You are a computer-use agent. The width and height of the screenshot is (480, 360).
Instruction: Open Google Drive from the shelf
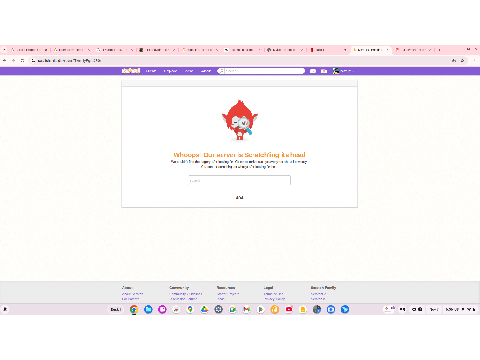coord(204,309)
